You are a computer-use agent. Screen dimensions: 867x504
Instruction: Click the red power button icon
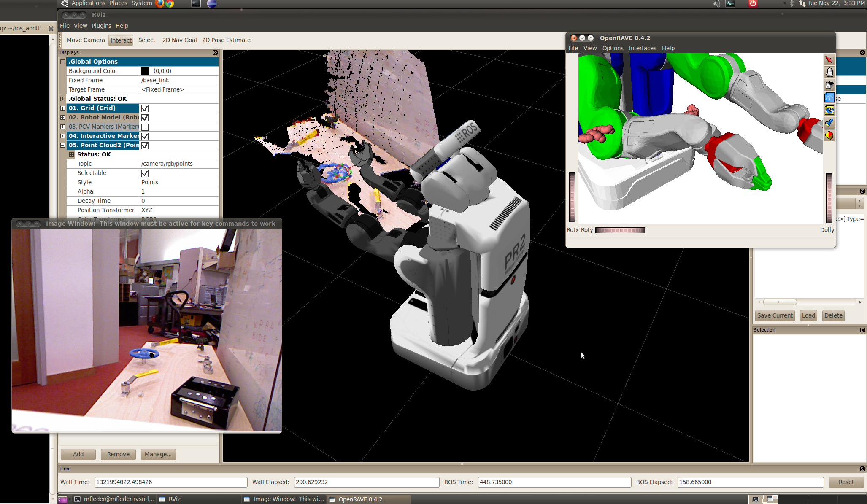point(753,4)
